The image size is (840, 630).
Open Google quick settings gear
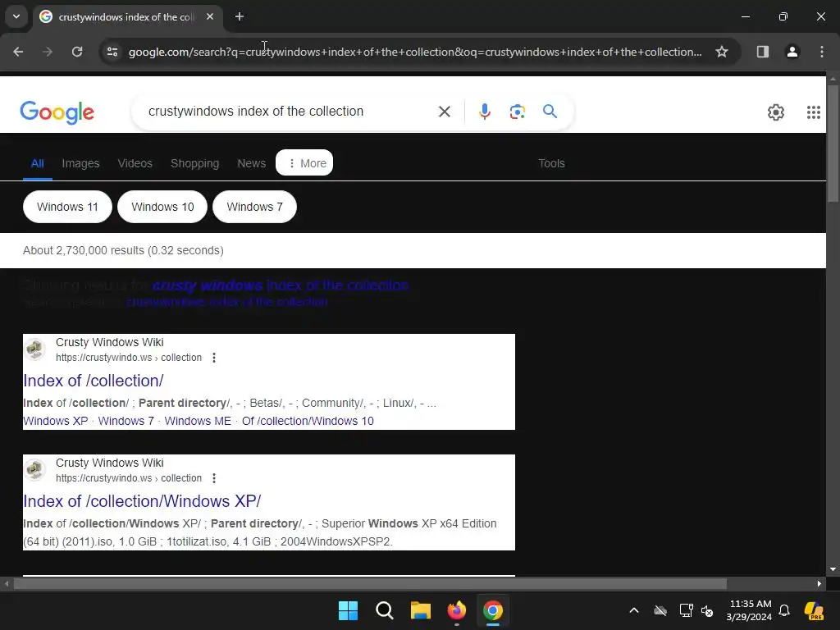pos(776,112)
